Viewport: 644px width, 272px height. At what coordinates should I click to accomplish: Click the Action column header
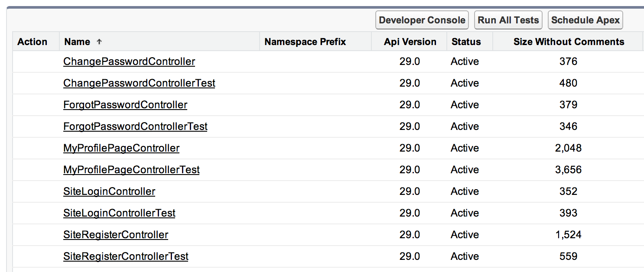[32, 42]
